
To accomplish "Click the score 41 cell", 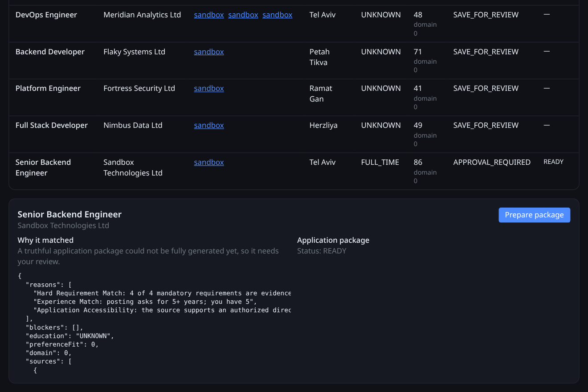I will pyautogui.click(x=418, y=88).
